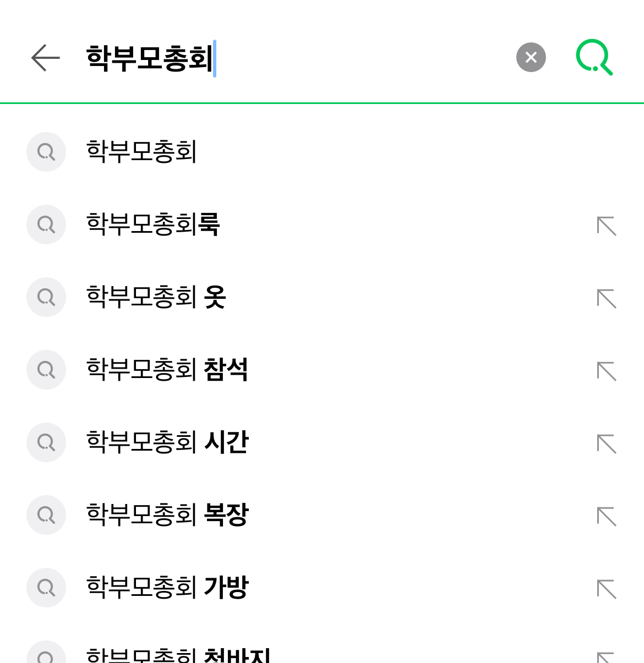Insert 학부모총회 참석 via its arrow icon
This screenshot has width=644, height=663.
(x=607, y=371)
